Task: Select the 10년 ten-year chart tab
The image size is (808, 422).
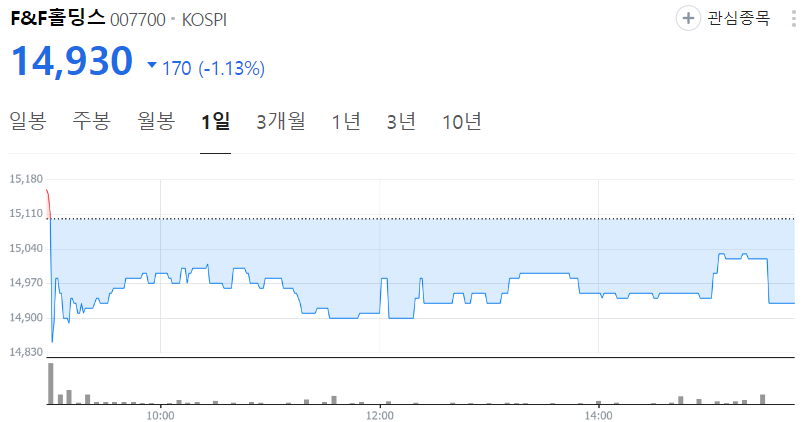Action: tap(462, 122)
